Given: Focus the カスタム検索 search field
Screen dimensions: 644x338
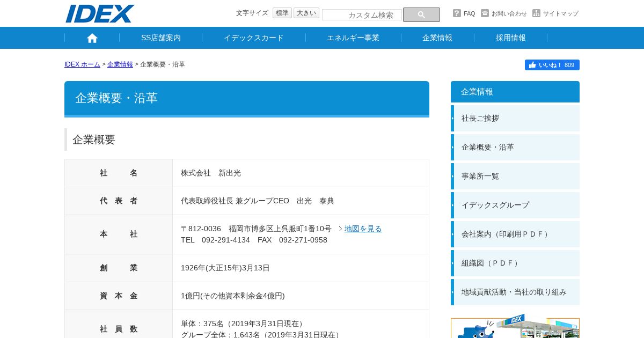Looking at the screenshot, I should click(362, 15).
